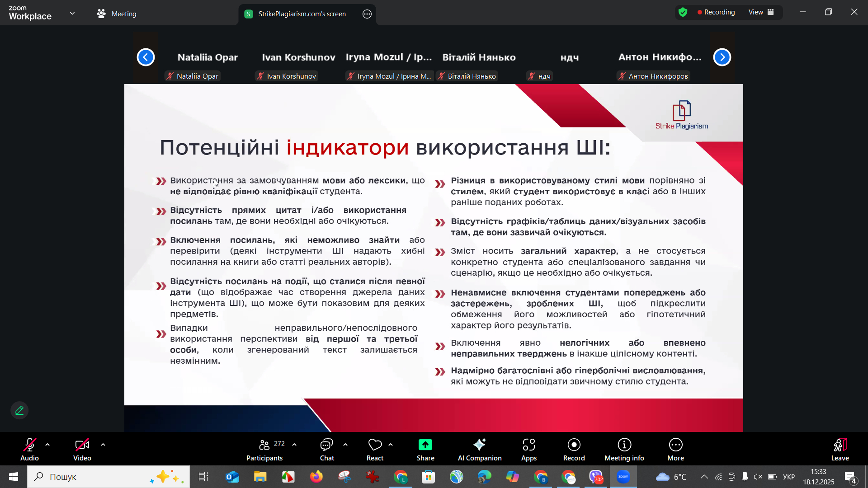Expand audio settings arrow

click(x=47, y=445)
